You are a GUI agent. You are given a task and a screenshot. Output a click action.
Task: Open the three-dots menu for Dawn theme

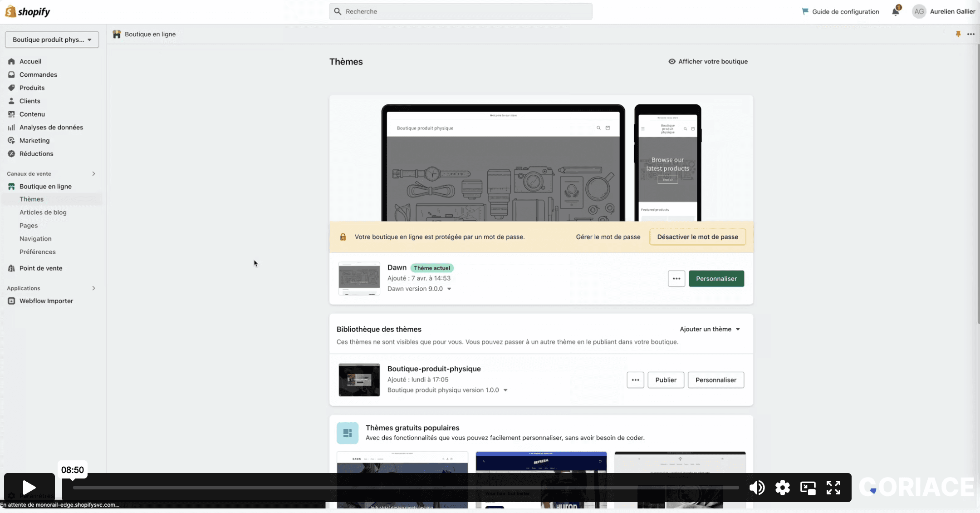pos(676,279)
